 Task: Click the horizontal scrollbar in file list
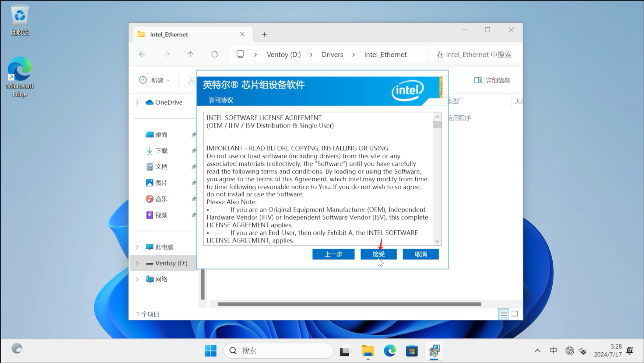349,304
